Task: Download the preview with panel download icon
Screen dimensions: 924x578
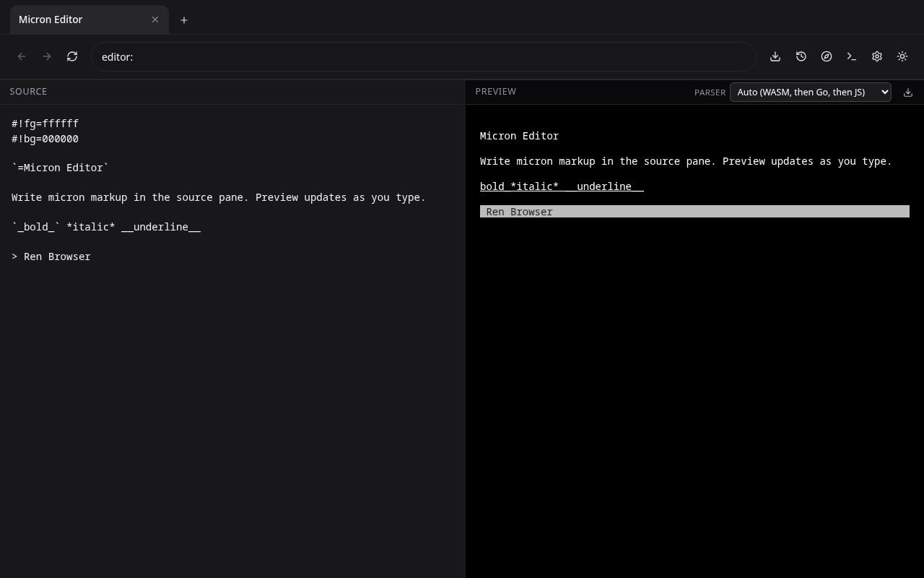Action: pyautogui.click(x=908, y=92)
